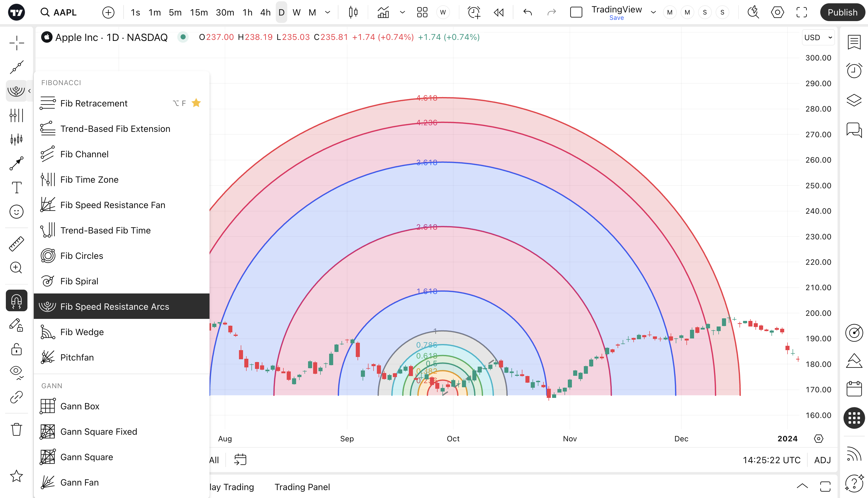The height and width of the screenshot is (498, 868).
Task: Toggle the magnet mode button
Action: (16, 300)
